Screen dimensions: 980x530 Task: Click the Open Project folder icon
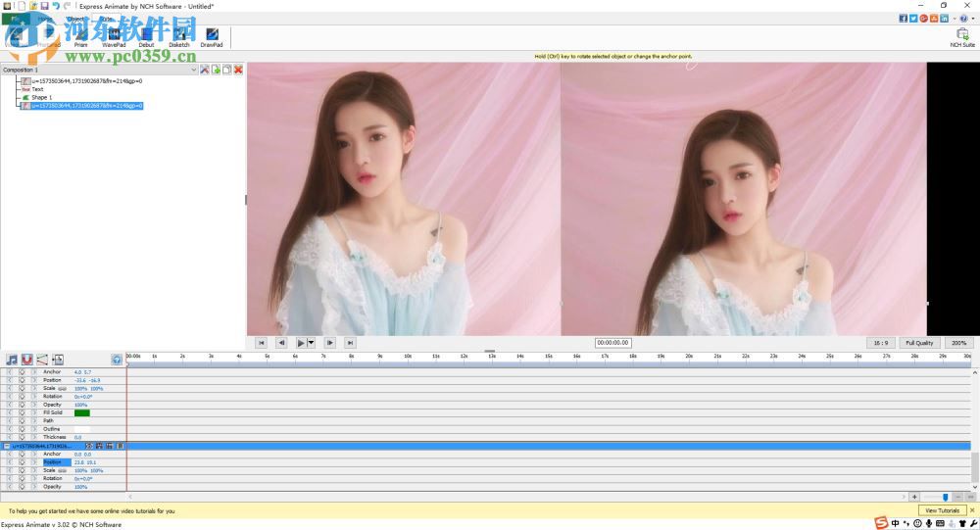(x=33, y=6)
